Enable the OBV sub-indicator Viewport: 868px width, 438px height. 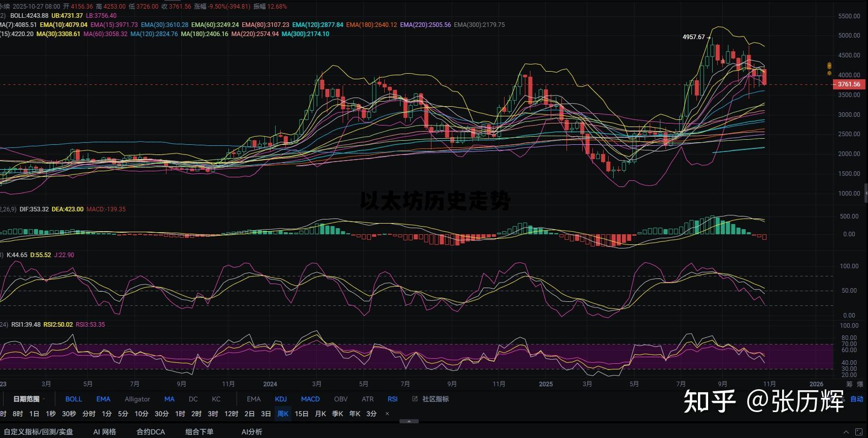tap(341, 399)
